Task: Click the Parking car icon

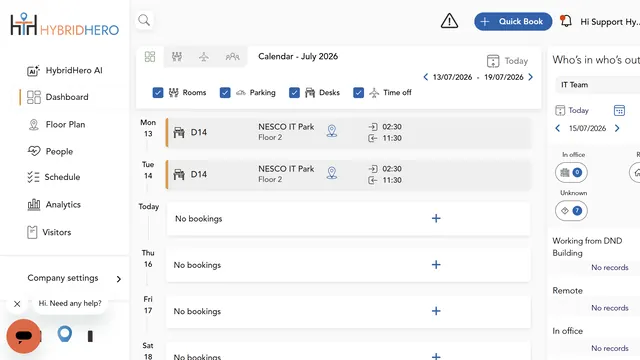Action: pos(241,93)
